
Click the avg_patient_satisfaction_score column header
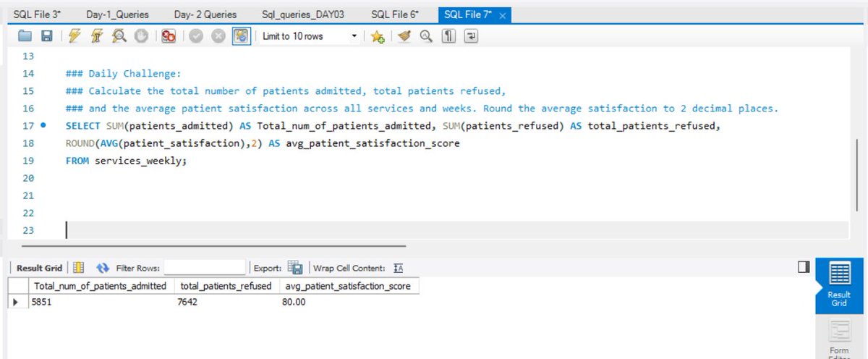coord(349,286)
